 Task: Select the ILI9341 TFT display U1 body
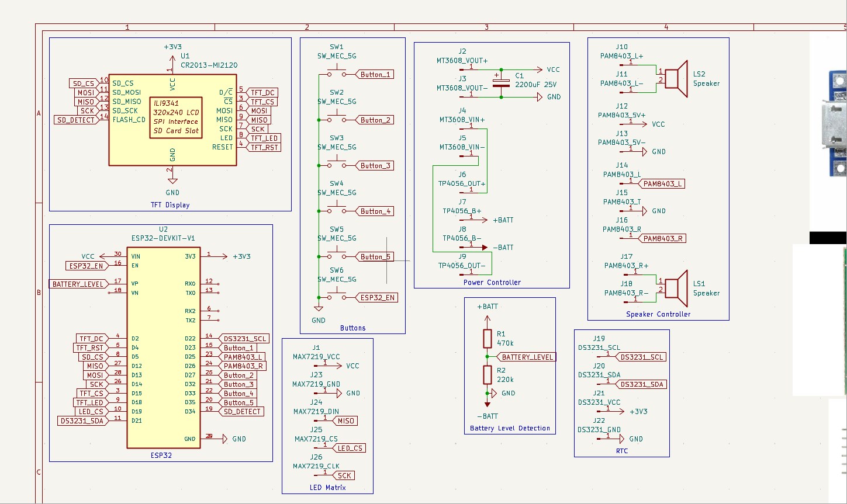coord(172,120)
